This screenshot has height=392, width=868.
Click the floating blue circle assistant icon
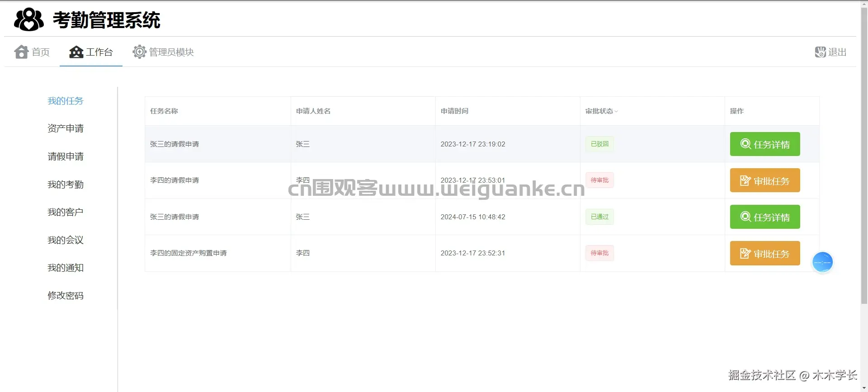tap(822, 262)
